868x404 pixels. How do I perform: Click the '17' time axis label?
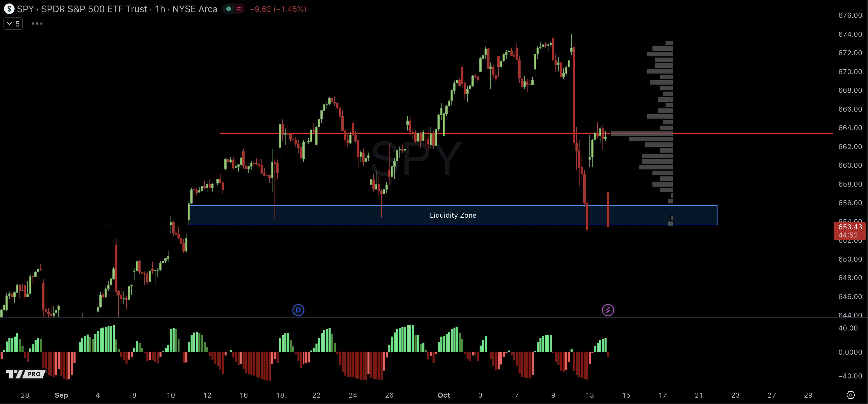[x=662, y=395]
